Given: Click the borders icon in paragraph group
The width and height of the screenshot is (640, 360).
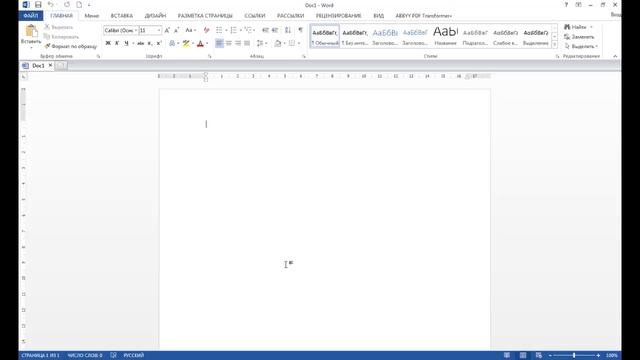Looking at the screenshot, I should (x=291, y=43).
